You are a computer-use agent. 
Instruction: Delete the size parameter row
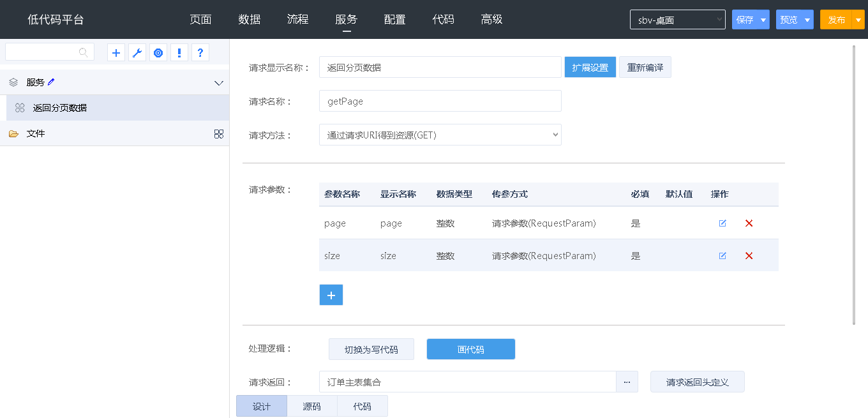tap(749, 256)
